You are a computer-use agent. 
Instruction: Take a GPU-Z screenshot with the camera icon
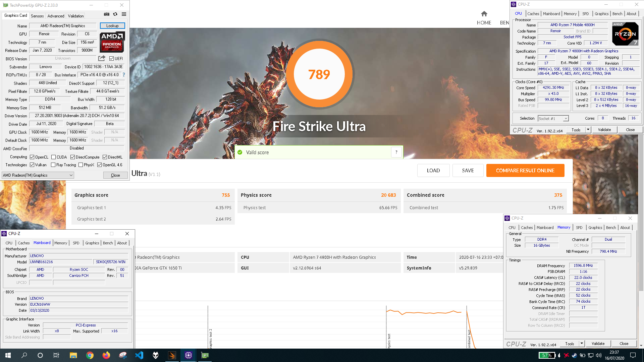(106, 14)
